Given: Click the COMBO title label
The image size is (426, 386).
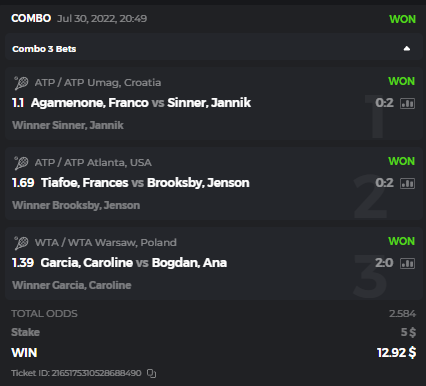Looking at the screenshot, I should point(31,18).
